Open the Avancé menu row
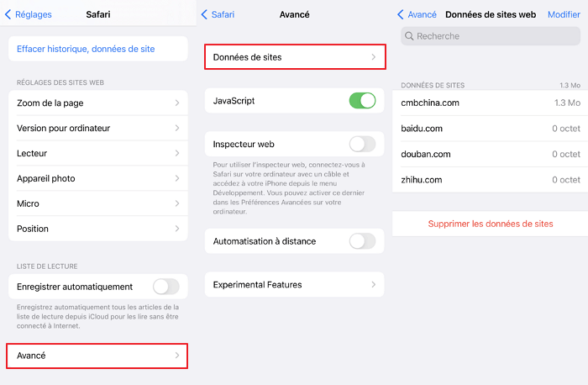The width and height of the screenshot is (588, 385). click(97, 356)
